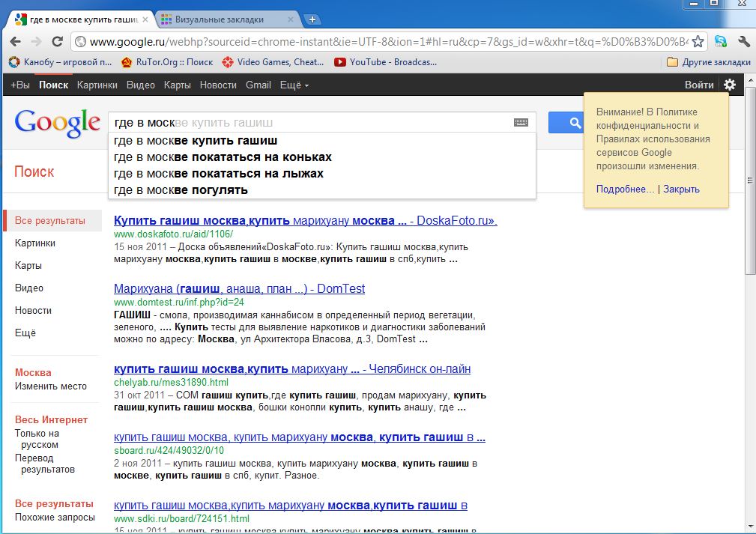Expand Ещё in left sidebar
The height and width of the screenshot is (534, 756).
[25, 333]
